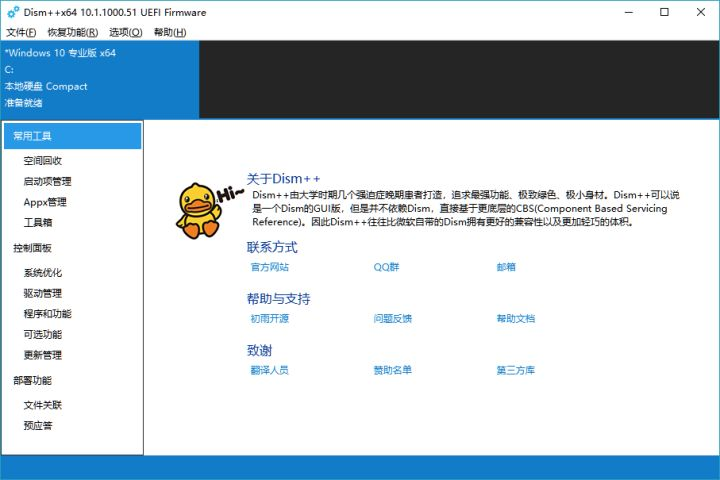Select the 控制面板 category header
This screenshot has width=720, height=480.
pos(32,248)
